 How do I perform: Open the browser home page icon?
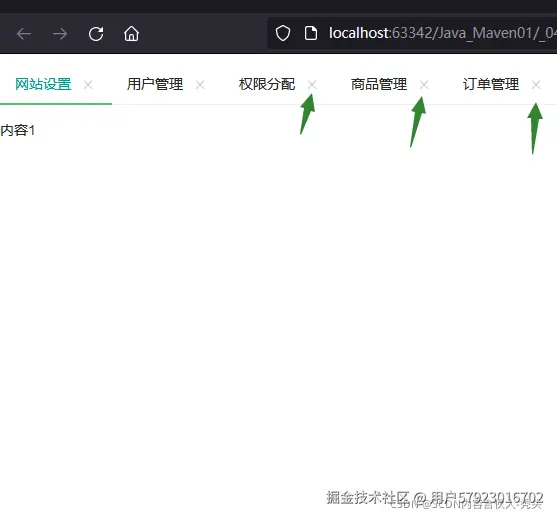pos(131,34)
